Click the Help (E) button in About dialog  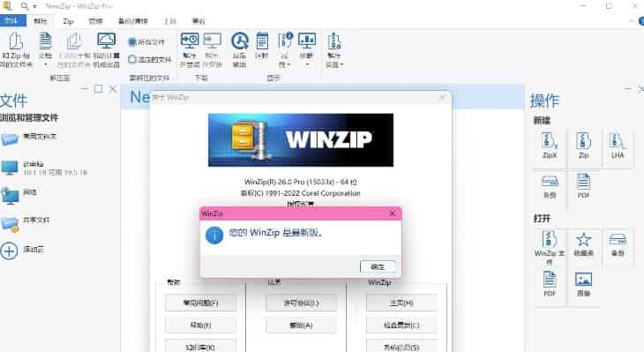click(200, 326)
